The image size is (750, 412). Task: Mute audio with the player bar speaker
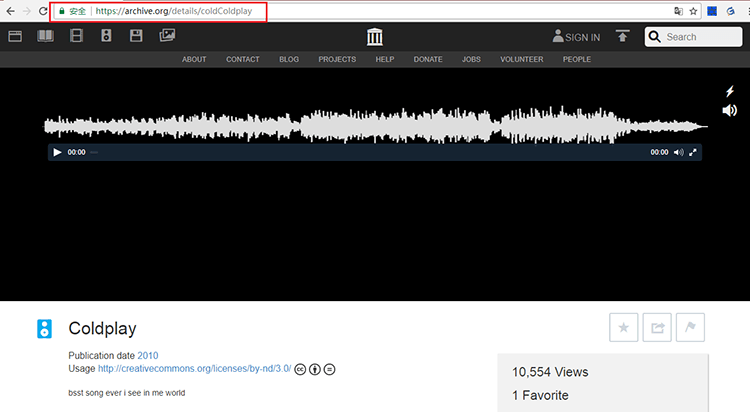[678, 152]
